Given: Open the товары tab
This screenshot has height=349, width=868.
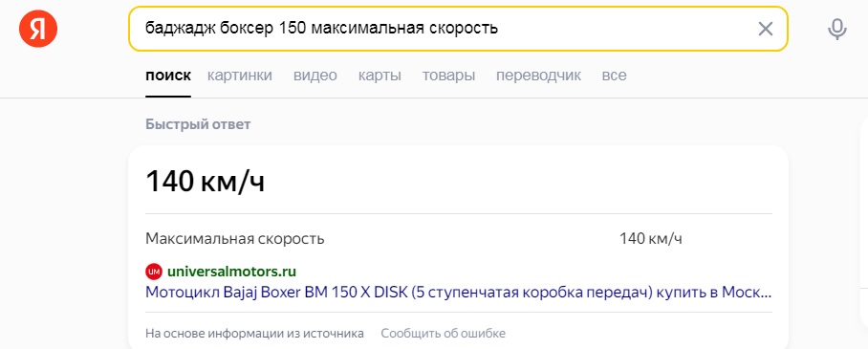Looking at the screenshot, I should (x=448, y=76).
